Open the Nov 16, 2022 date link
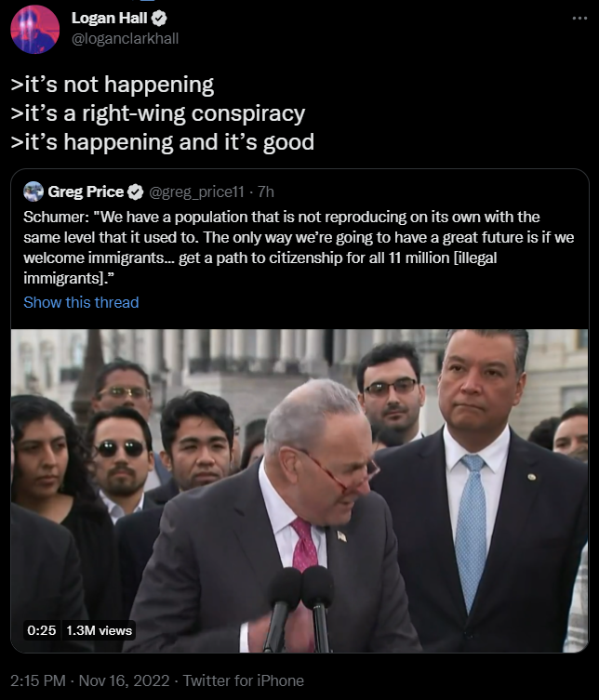The width and height of the screenshot is (599, 700). (x=125, y=680)
